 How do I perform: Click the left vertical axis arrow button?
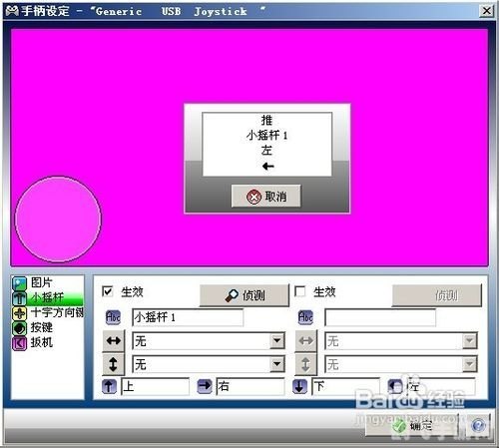click(114, 364)
